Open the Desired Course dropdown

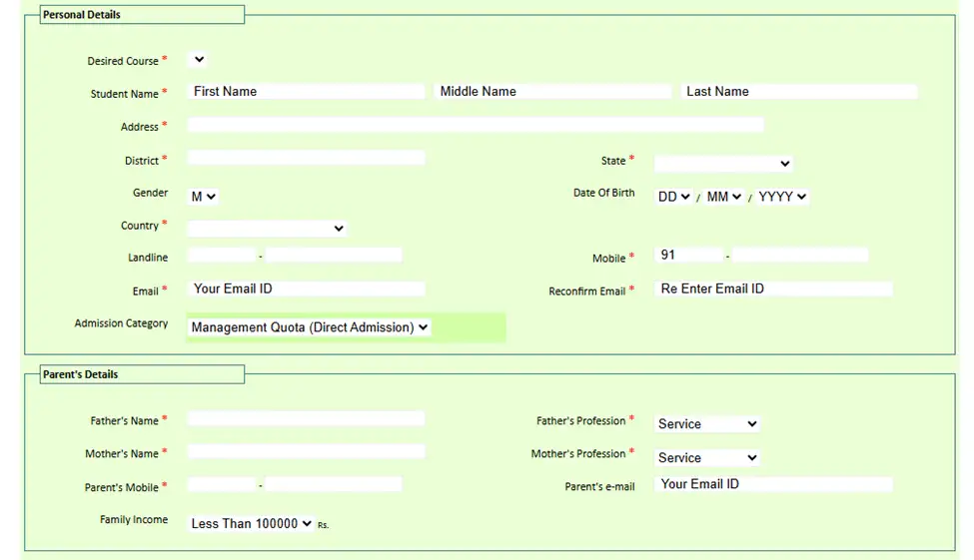(198, 60)
